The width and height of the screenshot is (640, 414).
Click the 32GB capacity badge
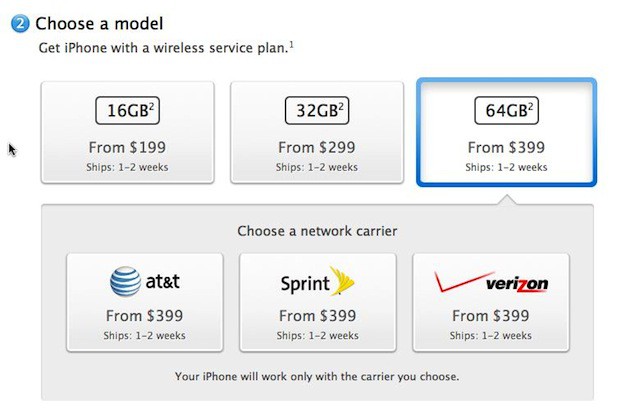point(317,109)
